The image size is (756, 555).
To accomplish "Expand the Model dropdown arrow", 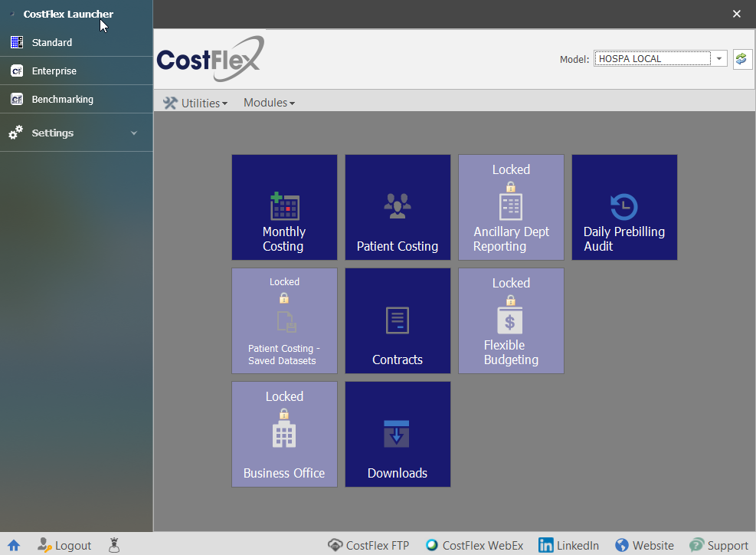I will coord(719,59).
